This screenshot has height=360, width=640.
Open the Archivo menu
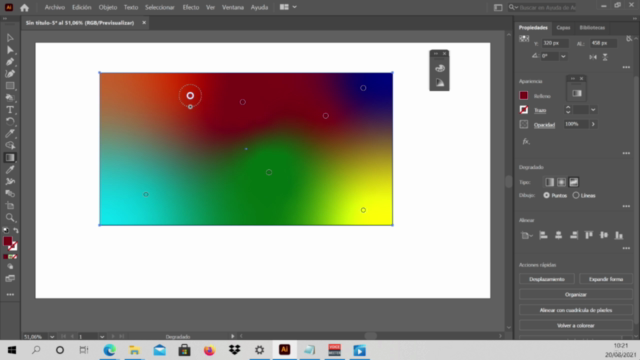[55, 7]
